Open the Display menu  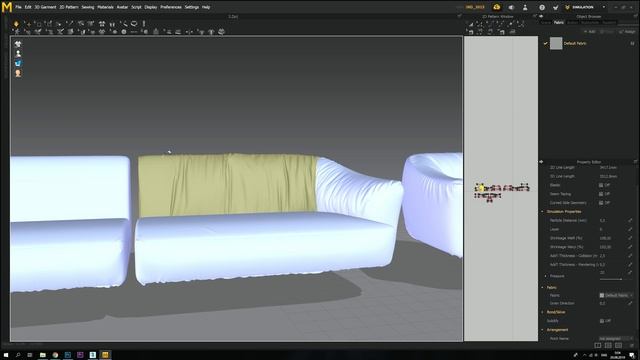pos(151,7)
